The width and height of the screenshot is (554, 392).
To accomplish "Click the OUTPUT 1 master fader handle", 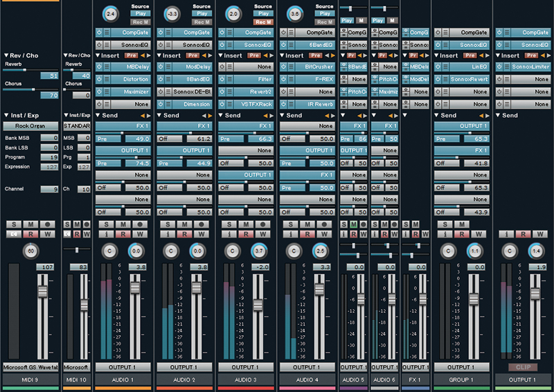I will point(535,294).
